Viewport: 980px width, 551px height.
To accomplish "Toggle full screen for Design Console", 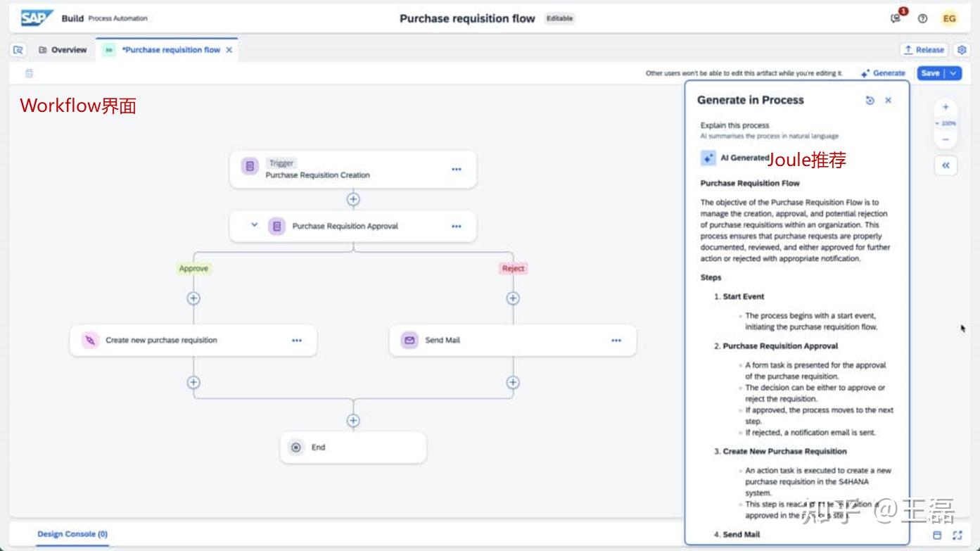I will pyautogui.click(x=957, y=536).
